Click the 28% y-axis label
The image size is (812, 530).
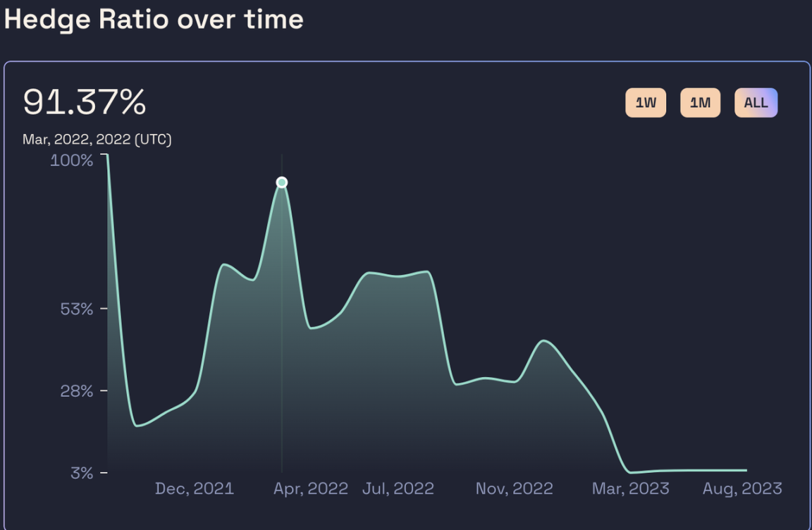click(x=76, y=390)
